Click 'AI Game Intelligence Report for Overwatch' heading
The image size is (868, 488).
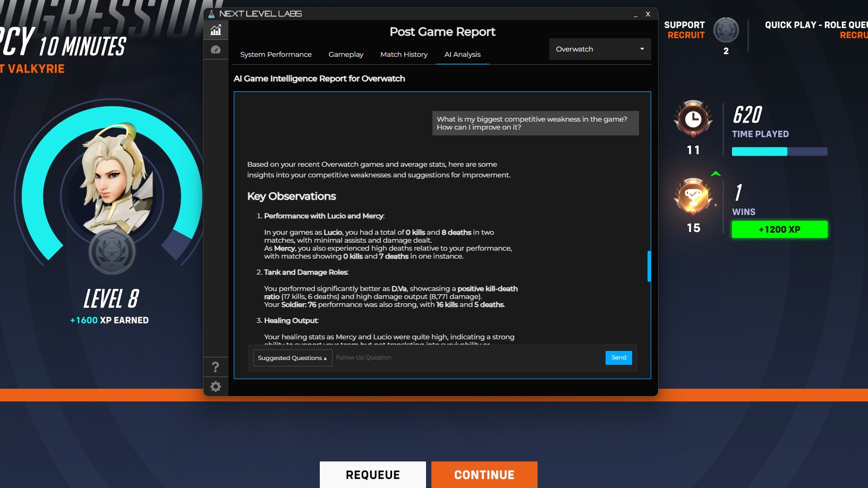coord(319,79)
